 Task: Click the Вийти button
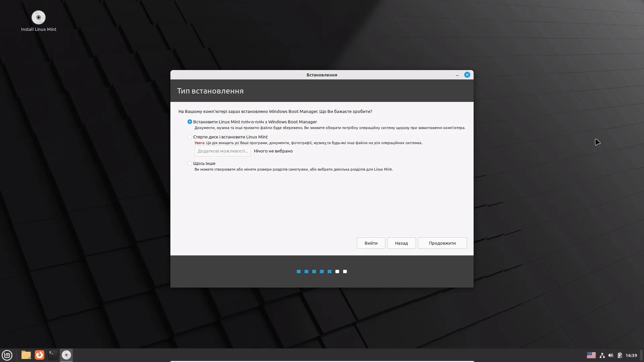point(371,243)
